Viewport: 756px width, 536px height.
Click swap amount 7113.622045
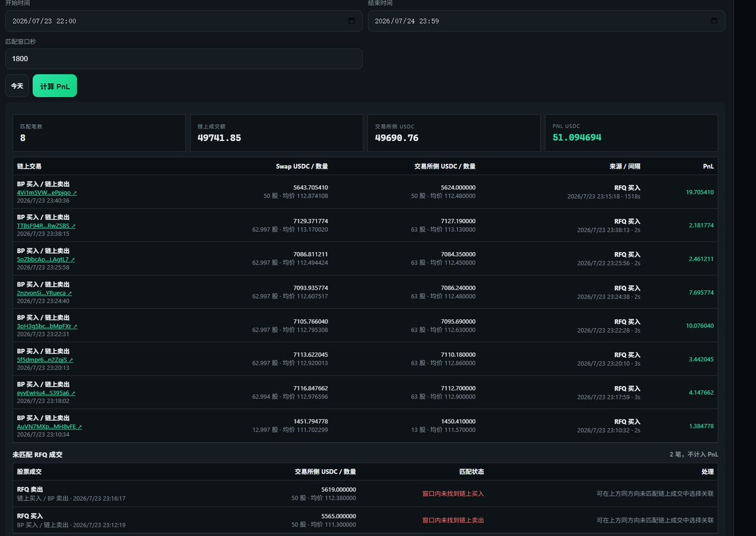pyautogui.click(x=311, y=355)
